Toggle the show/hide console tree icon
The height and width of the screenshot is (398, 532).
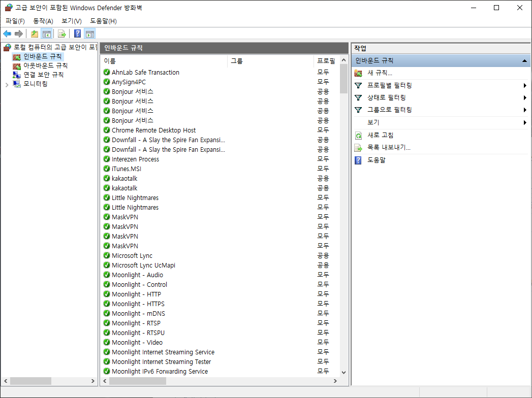point(46,34)
